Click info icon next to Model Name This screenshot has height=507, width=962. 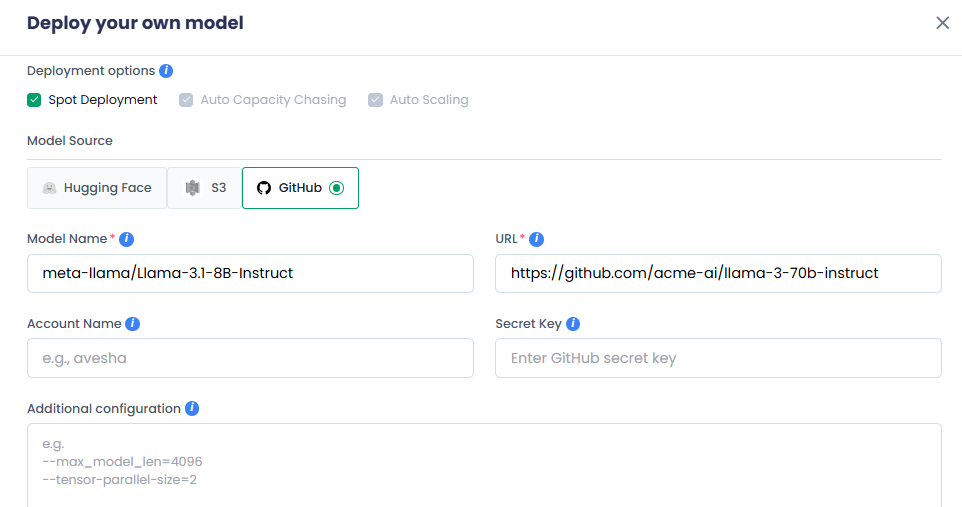click(127, 240)
